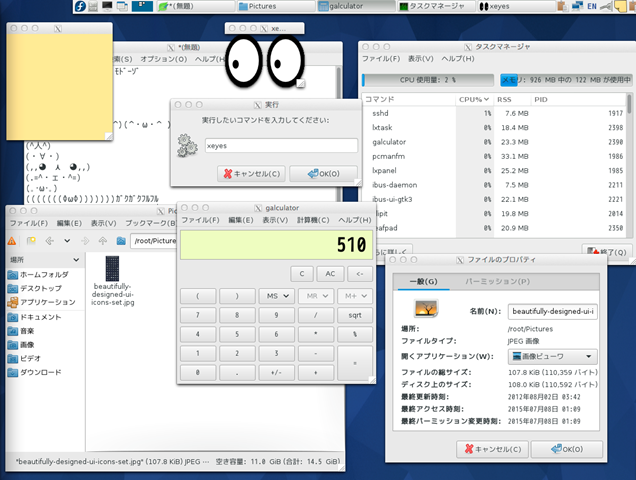Click the back arrow in file manager toolbar
Screen dimensions: 636x480
coord(49,241)
